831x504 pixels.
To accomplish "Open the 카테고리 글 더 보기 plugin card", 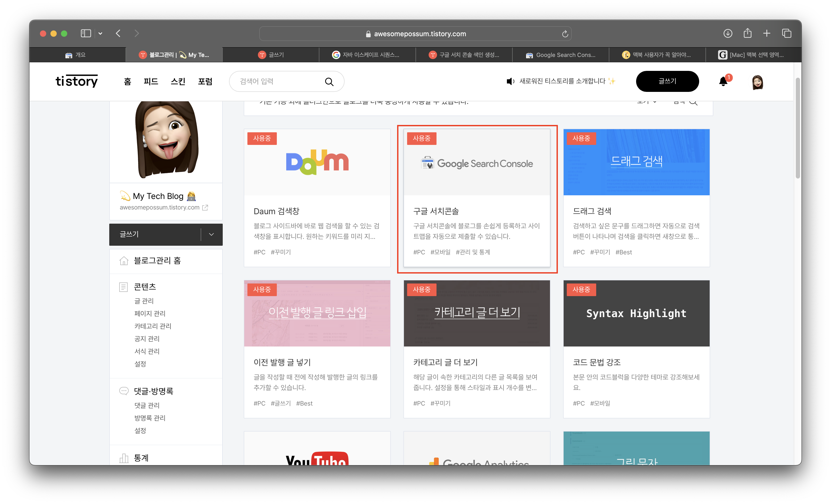I will coord(476,349).
